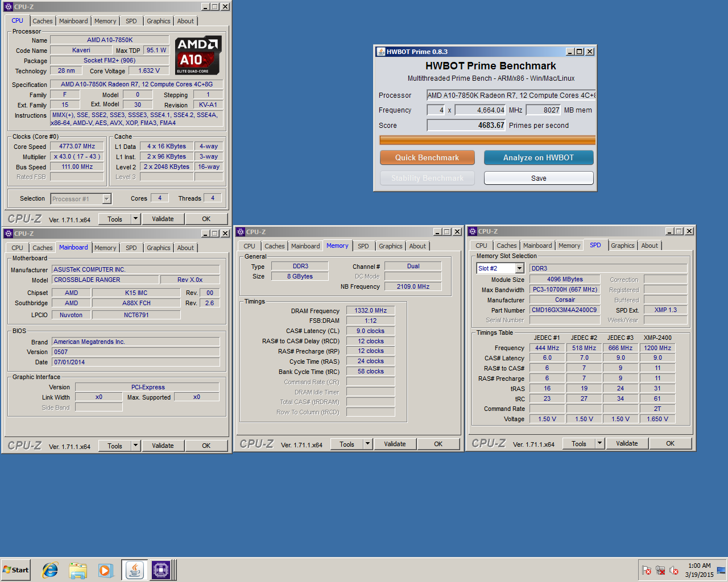Click the orange benchmark progress bar
728x582 pixels.
(487, 140)
